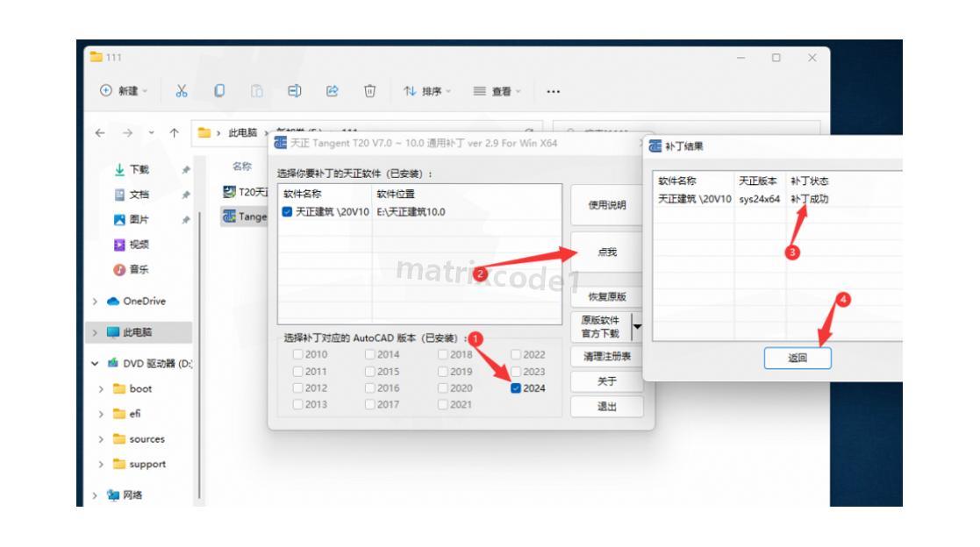The image size is (980, 547).
Task: Open the recent locations dropdown chevron
Action: 151,133
